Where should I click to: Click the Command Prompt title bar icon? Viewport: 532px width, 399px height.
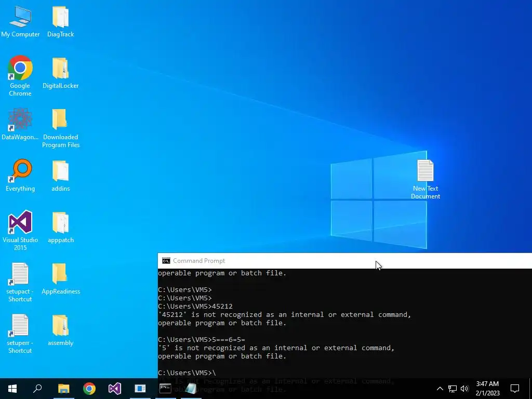[166, 261]
